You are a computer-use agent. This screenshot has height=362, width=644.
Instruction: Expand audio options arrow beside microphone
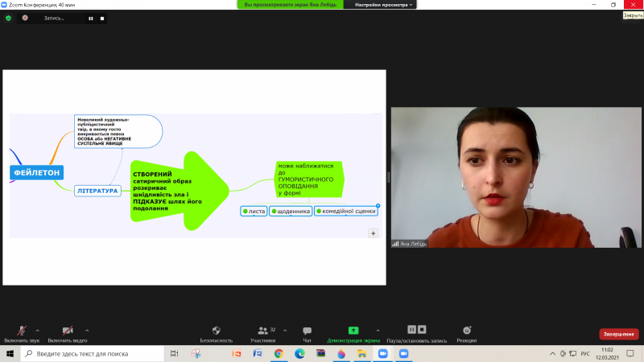(x=37, y=331)
